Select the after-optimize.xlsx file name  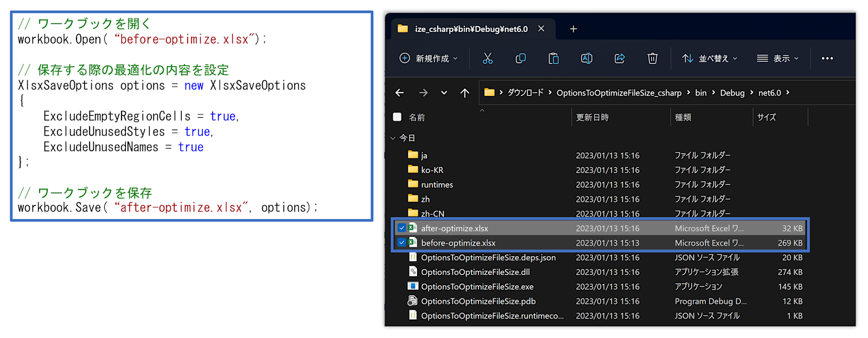455,228
